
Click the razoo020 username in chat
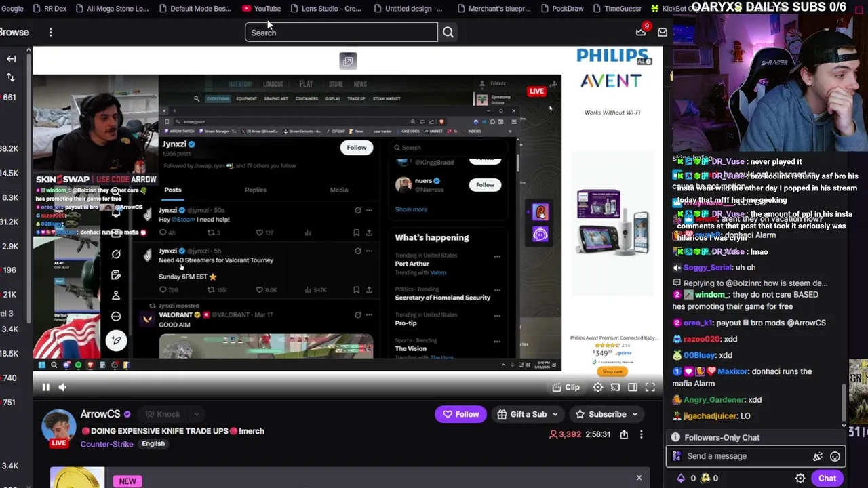click(x=701, y=339)
